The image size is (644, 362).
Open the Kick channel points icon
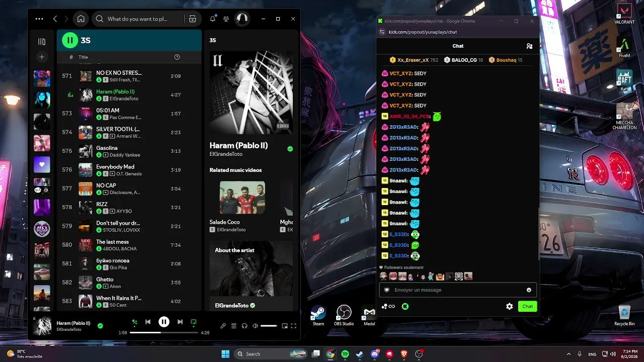(388, 306)
